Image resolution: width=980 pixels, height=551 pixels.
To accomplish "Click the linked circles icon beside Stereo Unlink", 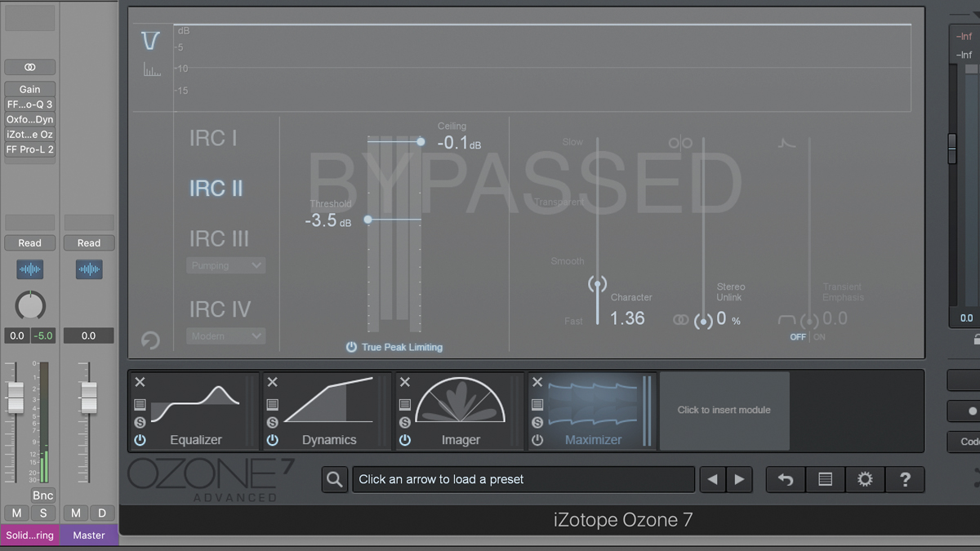I will tap(680, 320).
